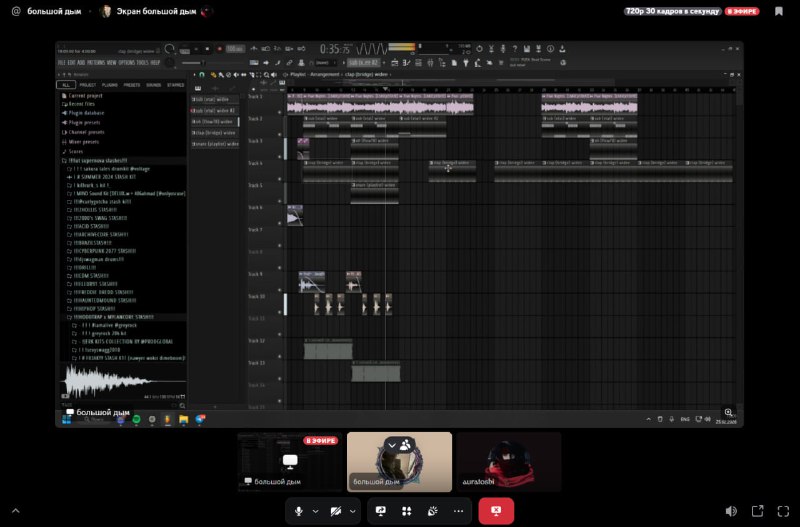Select the streaming screen thumbnail tile
Image resolution: width=800 pixels, height=527 pixels.
pos(290,461)
